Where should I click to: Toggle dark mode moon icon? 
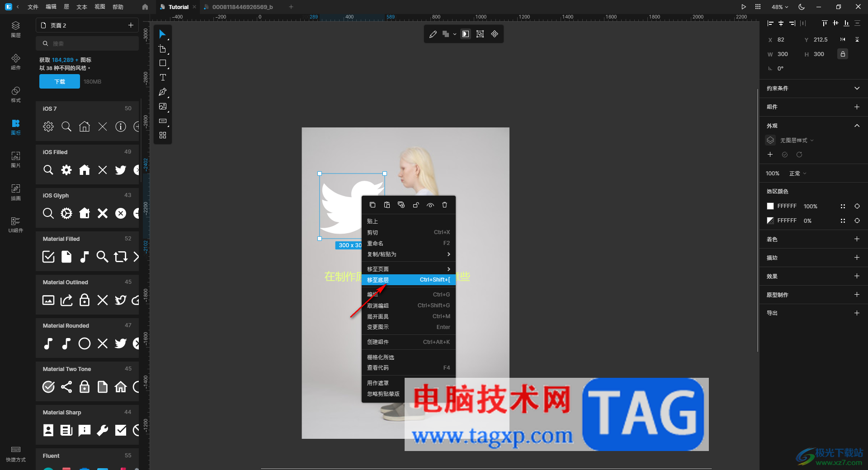(x=802, y=7)
